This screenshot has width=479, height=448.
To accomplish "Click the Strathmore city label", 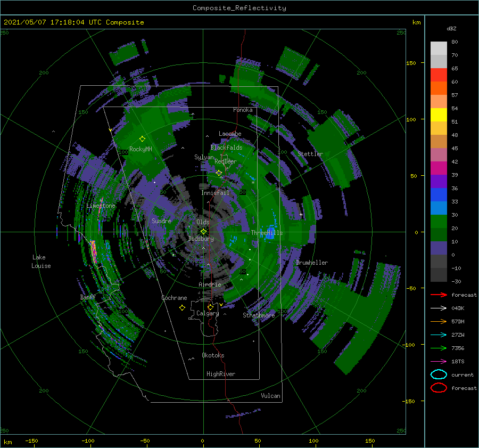I will (259, 315).
